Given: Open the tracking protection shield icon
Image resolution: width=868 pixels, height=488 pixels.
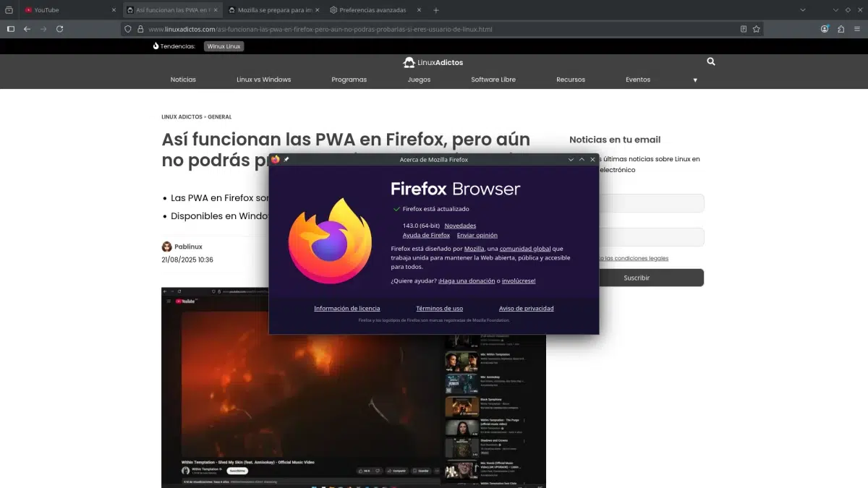Looking at the screenshot, I should tap(127, 29).
